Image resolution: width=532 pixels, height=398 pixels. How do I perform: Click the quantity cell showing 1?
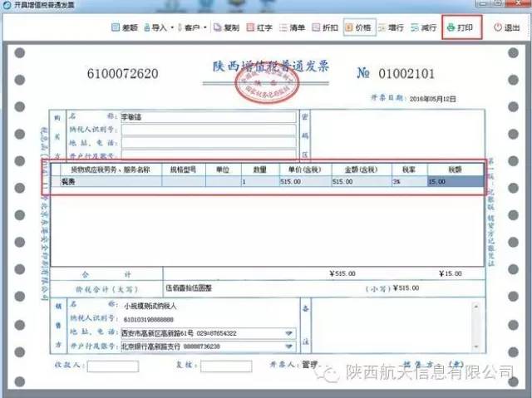coord(260,182)
